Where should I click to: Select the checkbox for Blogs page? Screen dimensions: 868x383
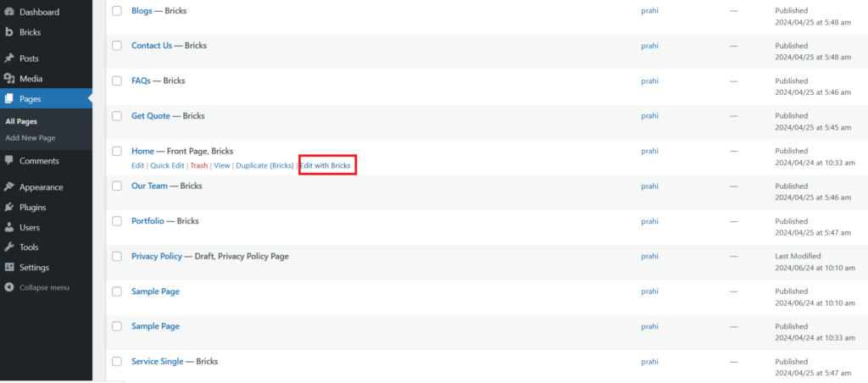(x=117, y=10)
